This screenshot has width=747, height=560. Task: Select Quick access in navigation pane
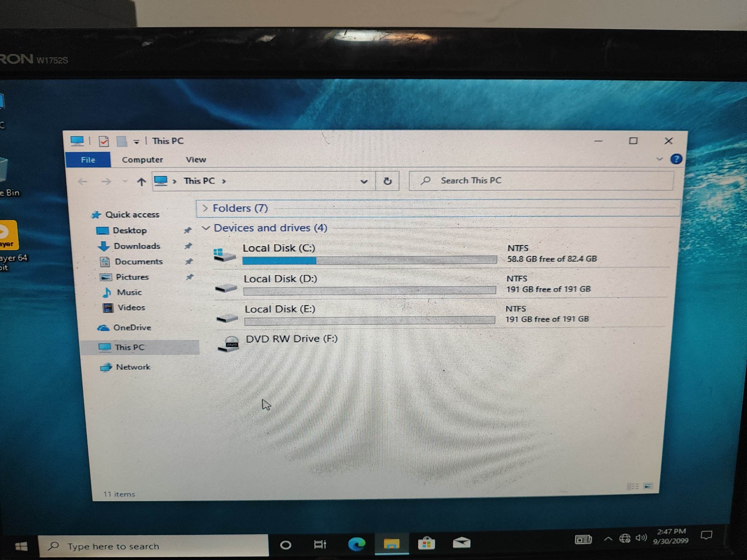click(x=126, y=215)
